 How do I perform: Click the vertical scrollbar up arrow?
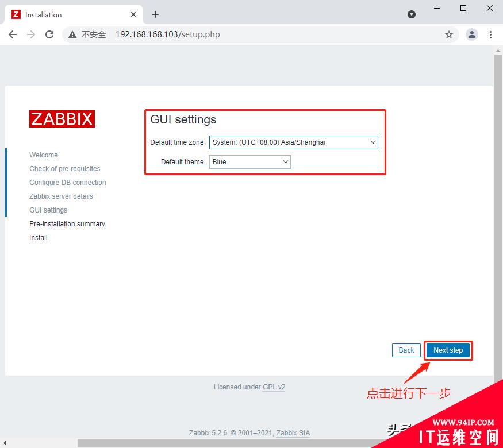click(498, 51)
